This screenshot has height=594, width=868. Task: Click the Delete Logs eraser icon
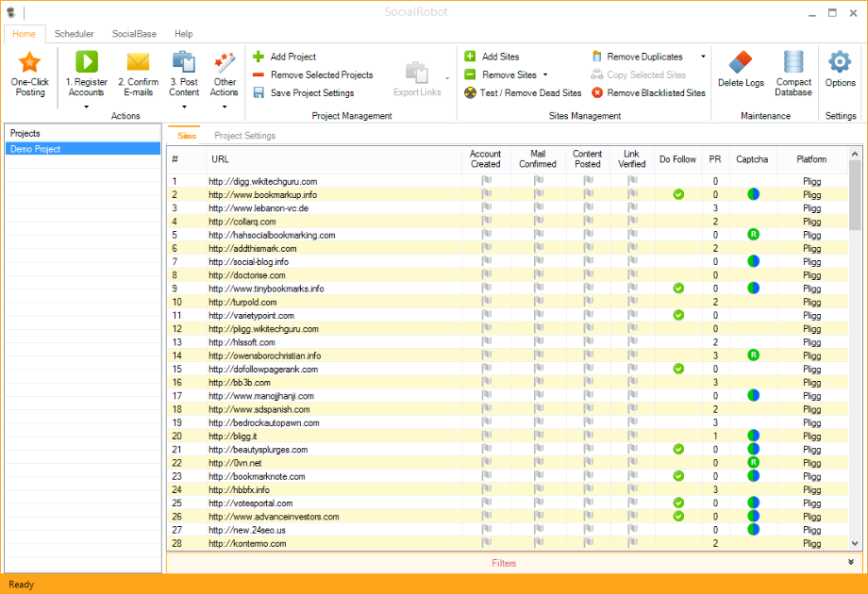[741, 62]
